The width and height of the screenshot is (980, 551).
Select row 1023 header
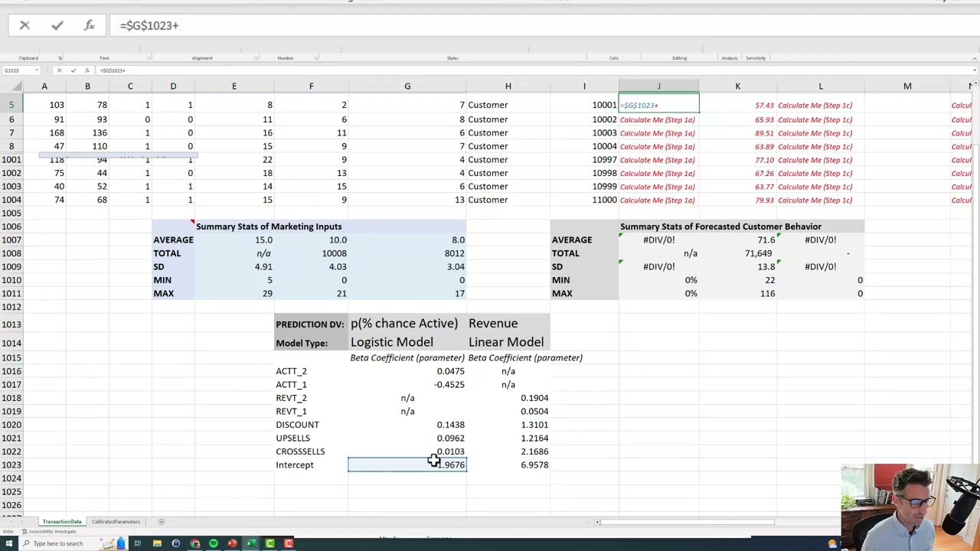(x=11, y=465)
